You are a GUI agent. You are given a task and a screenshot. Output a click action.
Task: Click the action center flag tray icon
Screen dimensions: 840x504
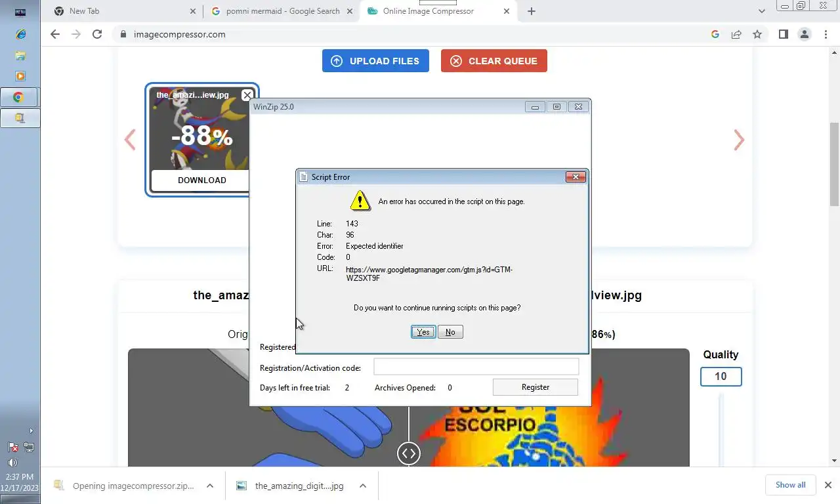tap(12, 448)
